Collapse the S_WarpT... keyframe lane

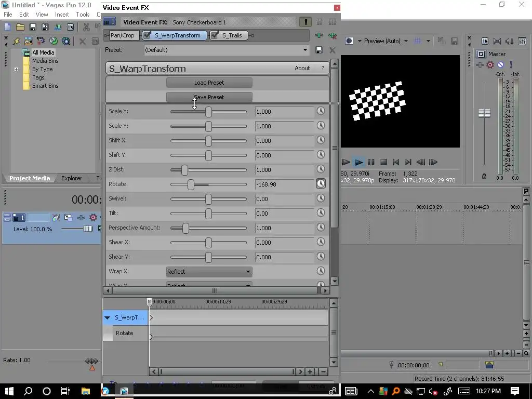107,317
